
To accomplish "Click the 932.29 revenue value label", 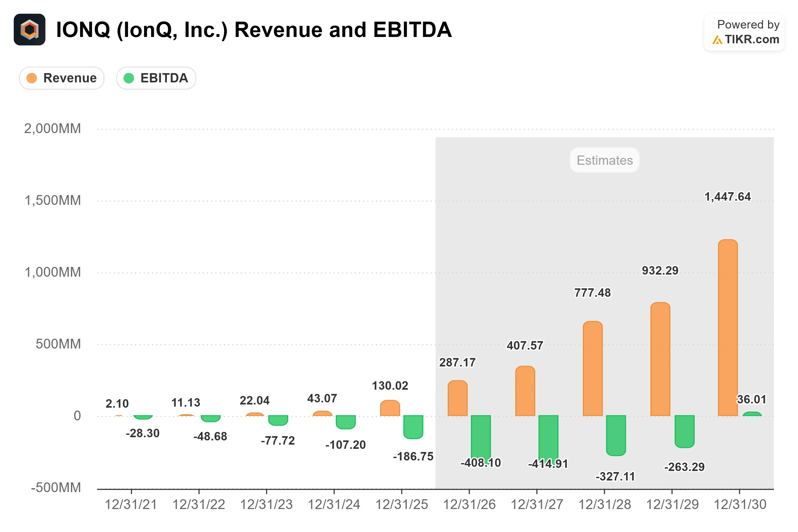I will click(x=660, y=271).
